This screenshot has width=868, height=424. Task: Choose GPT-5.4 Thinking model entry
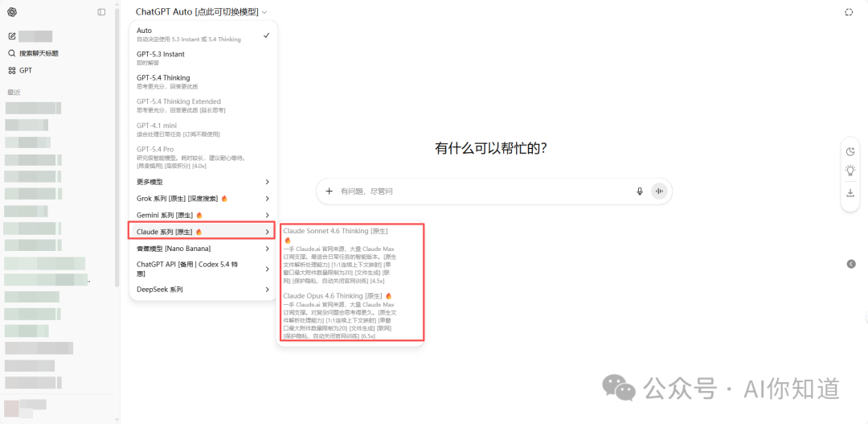[x=203, y=82]
